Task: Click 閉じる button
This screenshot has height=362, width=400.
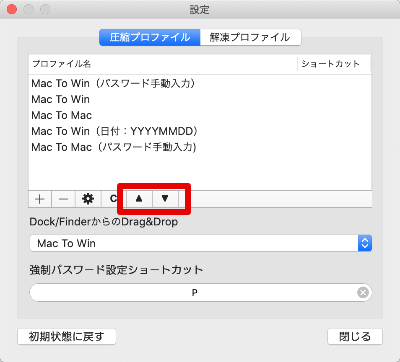Action: [x=355, y=337]
